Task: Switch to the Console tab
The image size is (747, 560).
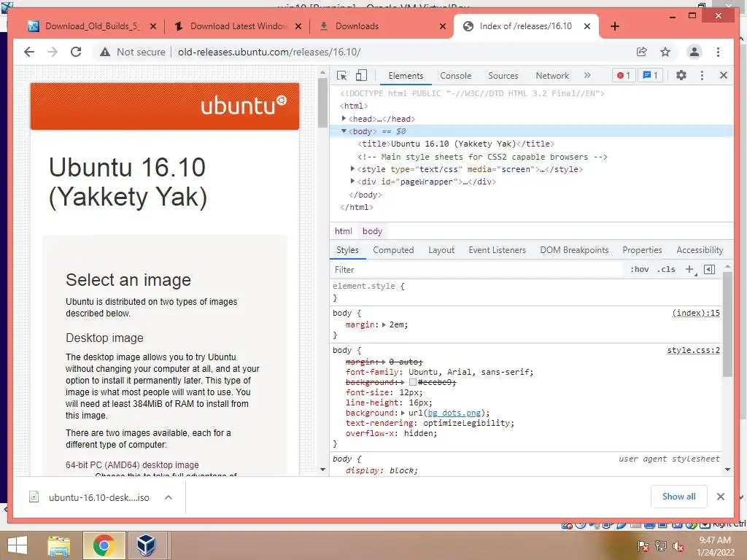Action: pos(455,76)
